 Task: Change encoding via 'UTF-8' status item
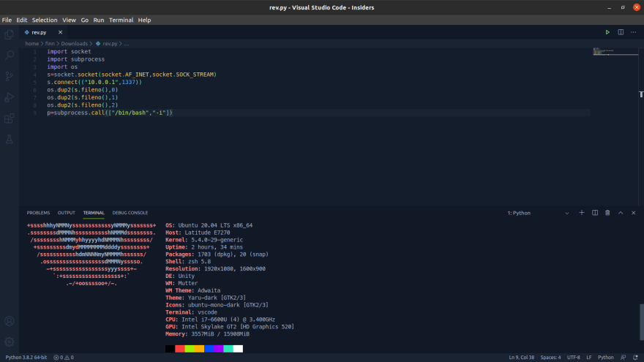(x=573, y=358)
